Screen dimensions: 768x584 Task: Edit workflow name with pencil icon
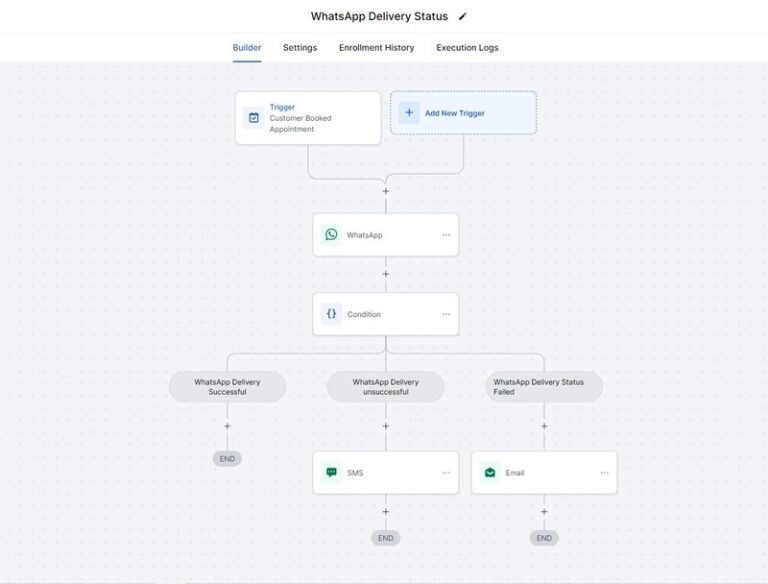pos(462,17)
